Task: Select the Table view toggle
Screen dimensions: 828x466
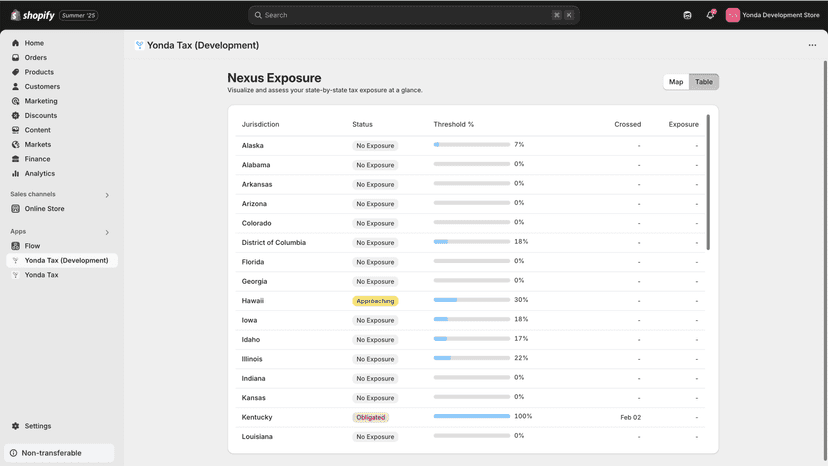Action: coord(704,82)
